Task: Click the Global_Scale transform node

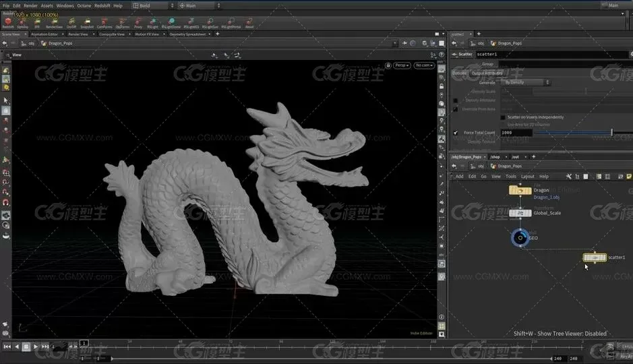Action: (x=520, y=212)
